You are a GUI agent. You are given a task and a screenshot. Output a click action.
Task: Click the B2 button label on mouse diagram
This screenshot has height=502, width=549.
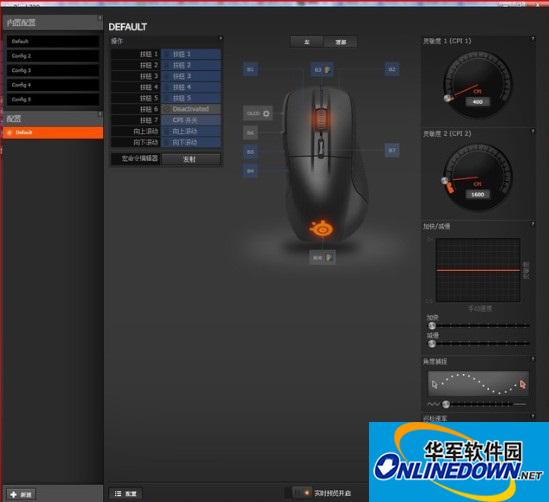[x=392, y=69]
